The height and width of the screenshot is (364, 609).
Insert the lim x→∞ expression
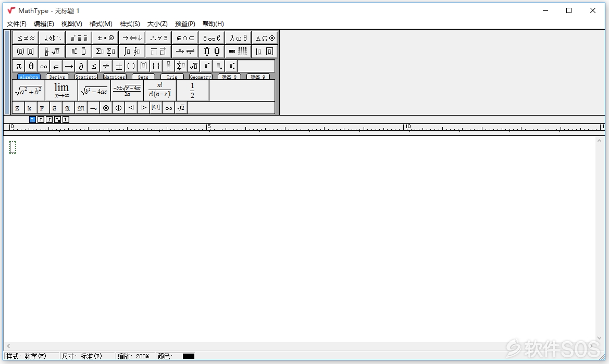click(x=61, y=91)
